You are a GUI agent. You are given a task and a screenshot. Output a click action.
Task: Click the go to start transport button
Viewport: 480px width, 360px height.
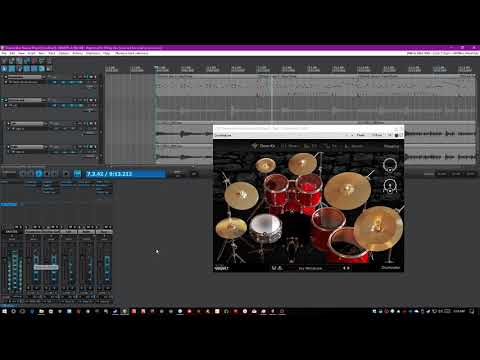[23, 174]
